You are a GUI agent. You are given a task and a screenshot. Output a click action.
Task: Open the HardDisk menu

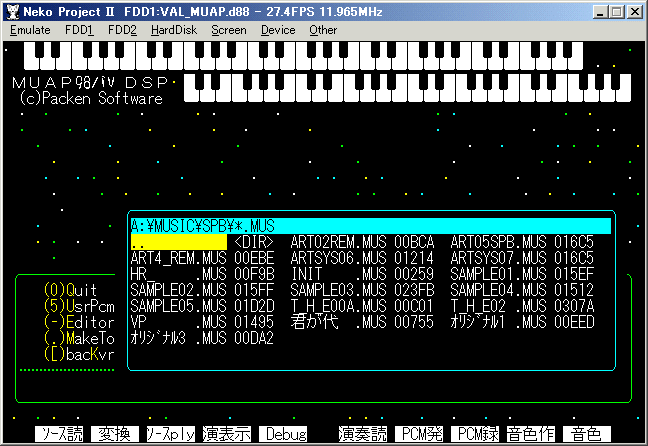click(x=174, y=30)
